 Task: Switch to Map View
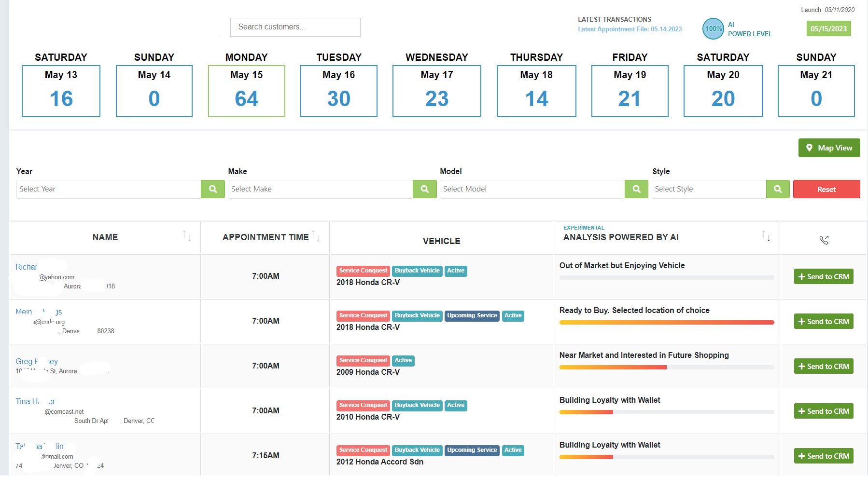[829, 148]
